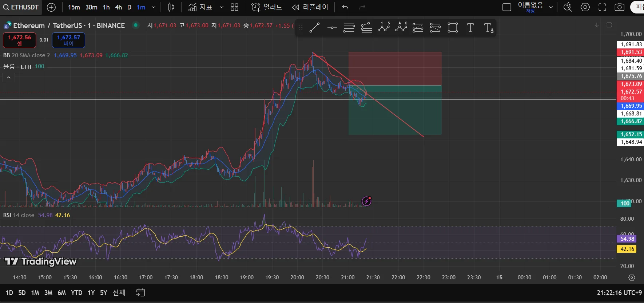Viewport: 644px width, 303px height.
Task: Click the ETHUSDT symbol search field
Action: pyautogui.click(x=21, y=7)
